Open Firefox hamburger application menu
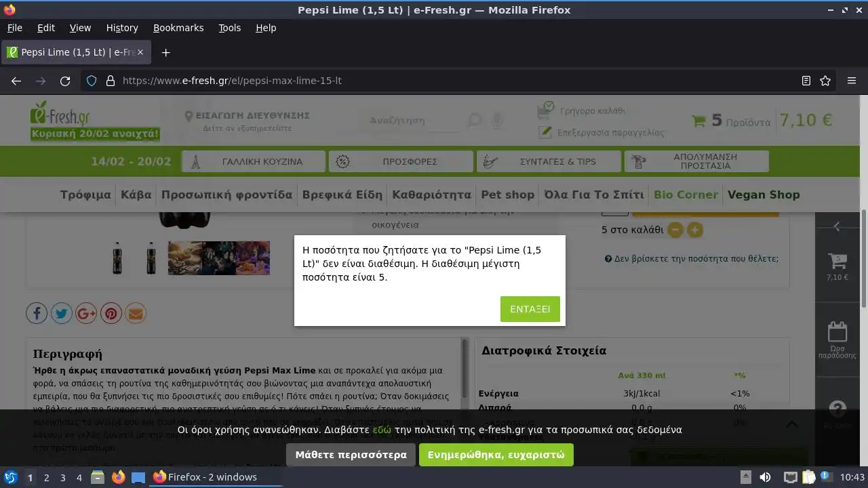868x488 pixels. click(852, 81)
